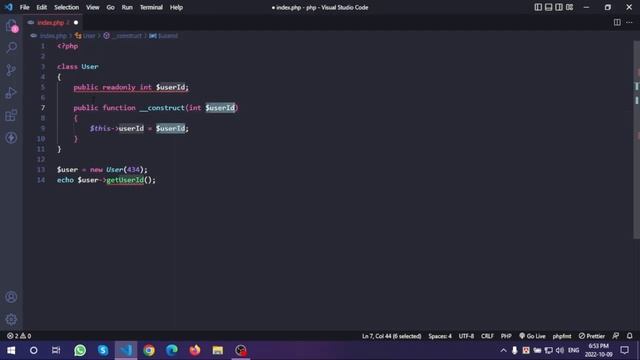The width and height of the screenshot is (640, 360).
Task: Open Windows Action Center notifications
Action: tap(624, 350)
